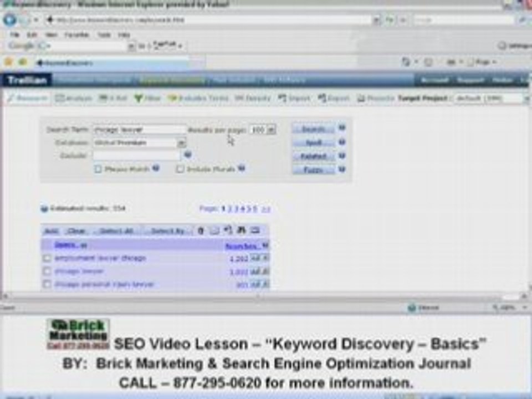Click the info icon next to Estimated results
The height and width of the screenshot is (399, 532).
(x=44, y=208)
